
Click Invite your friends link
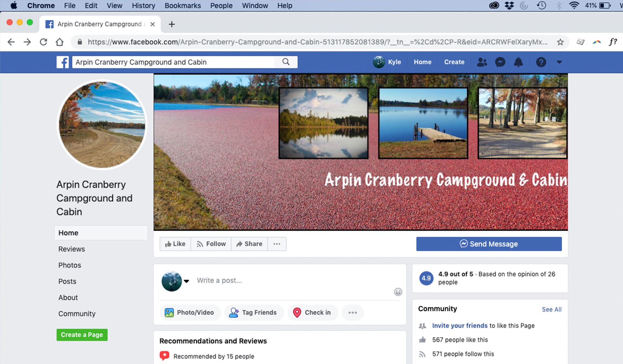pyautogui.click(x=460, y=325)
